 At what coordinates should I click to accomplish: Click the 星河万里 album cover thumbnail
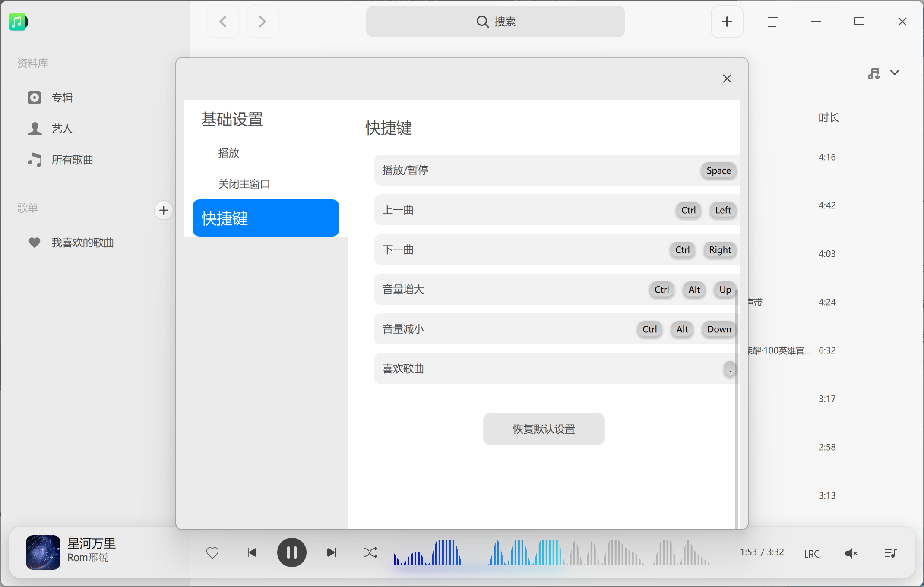[x=43, y=552]
